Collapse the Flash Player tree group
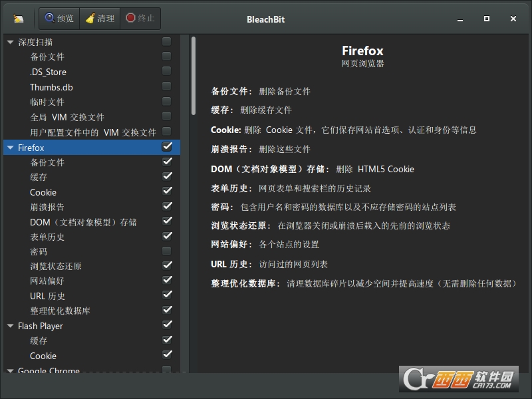This screenshot has height=399, width=532. coord(10,326)
